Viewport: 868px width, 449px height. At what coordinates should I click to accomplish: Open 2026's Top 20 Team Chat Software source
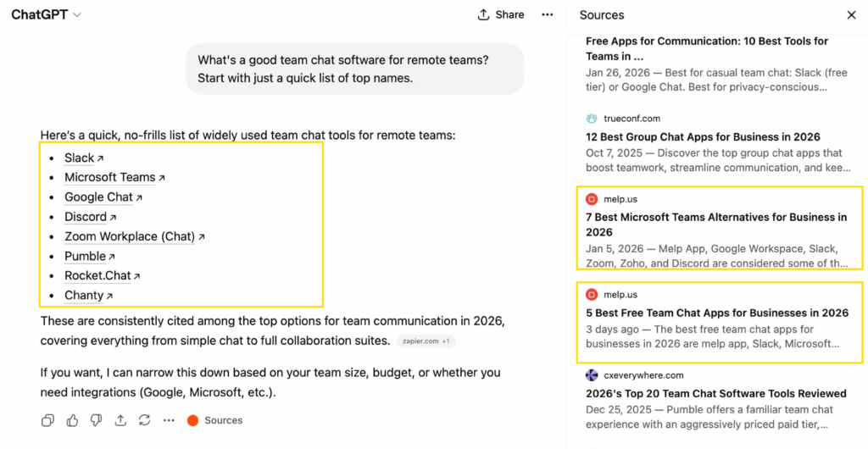click(x=715, y=394)
